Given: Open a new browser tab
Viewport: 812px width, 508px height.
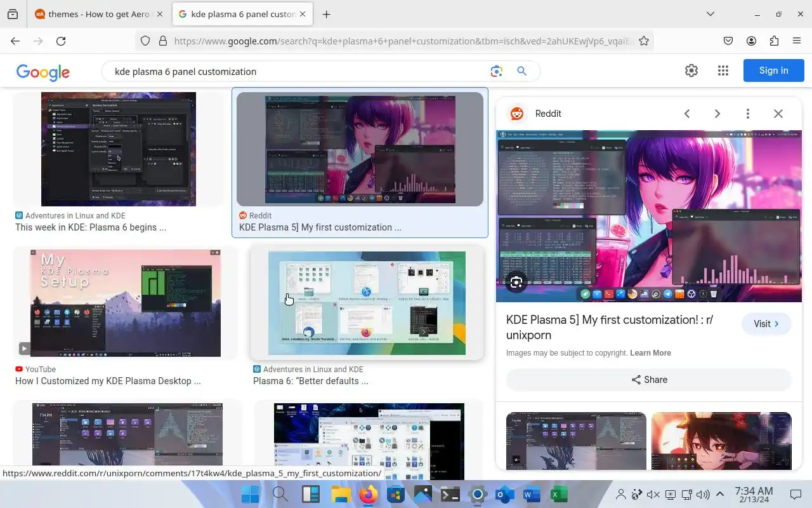Looking at the screenshot, I should pos(326,14).
